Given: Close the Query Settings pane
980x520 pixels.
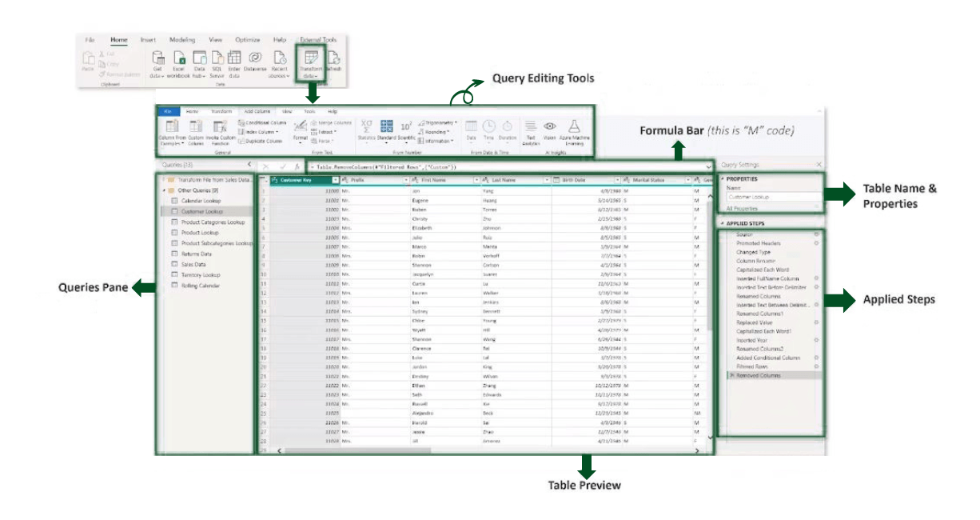Looking at the screenshot, I should point(819,164).
